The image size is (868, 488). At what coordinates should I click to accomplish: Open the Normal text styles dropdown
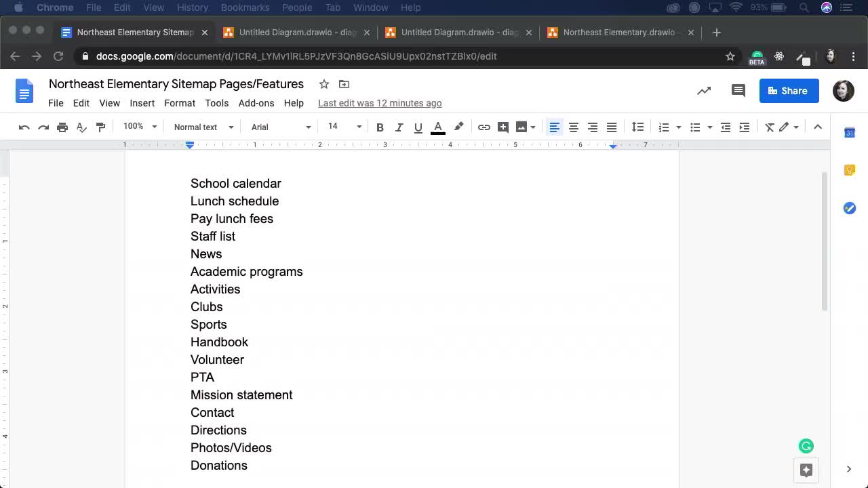[202, 127]
